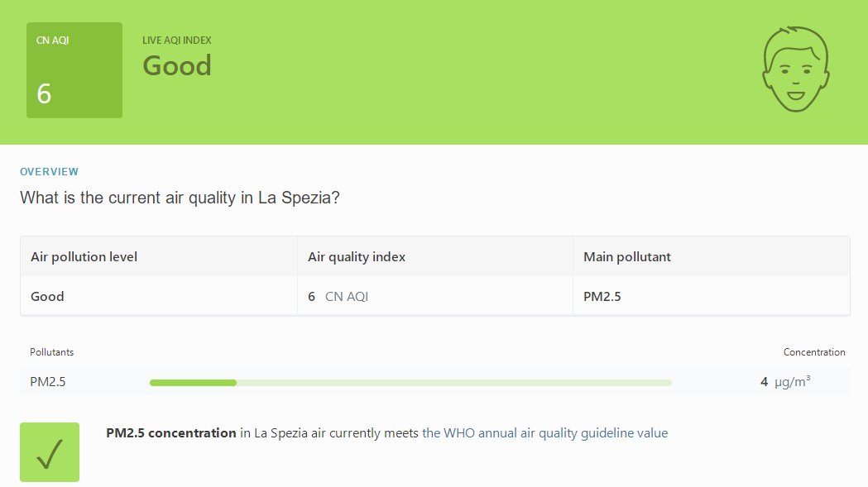Click the Air quality index column header

tap(357, 257)
